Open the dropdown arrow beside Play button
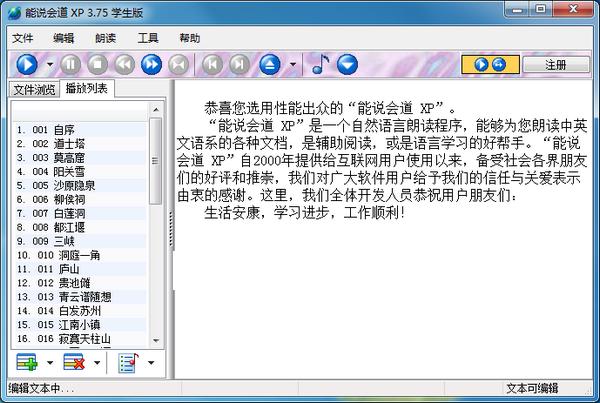 (x=50, y=64)
